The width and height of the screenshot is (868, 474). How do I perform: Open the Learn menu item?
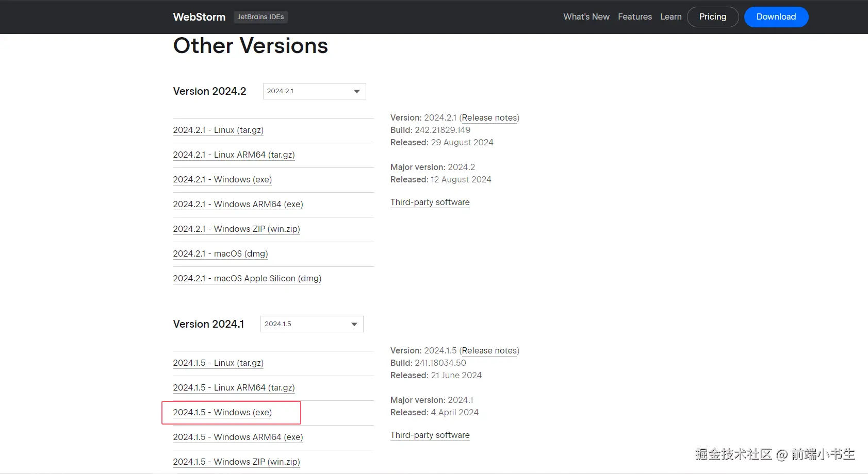pos(671,17)
